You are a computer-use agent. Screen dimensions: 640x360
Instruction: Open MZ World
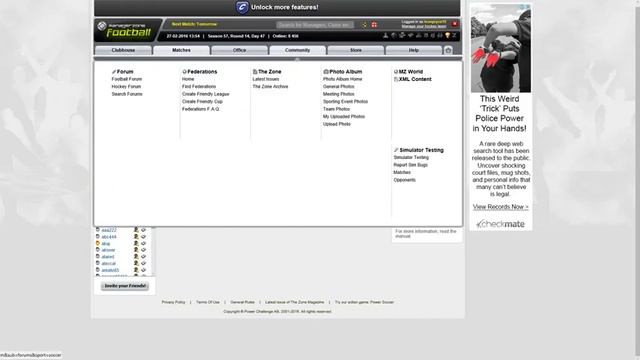pos(411,71)
